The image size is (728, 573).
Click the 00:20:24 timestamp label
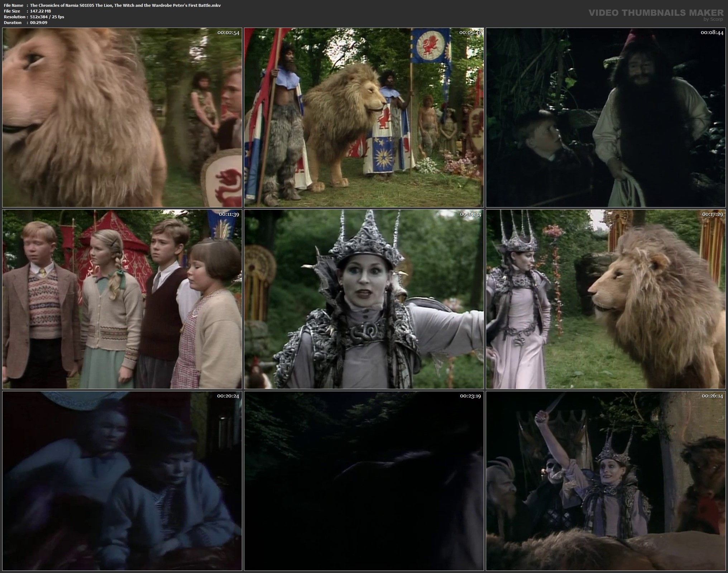pyautogui.click(x=228, y=396)
